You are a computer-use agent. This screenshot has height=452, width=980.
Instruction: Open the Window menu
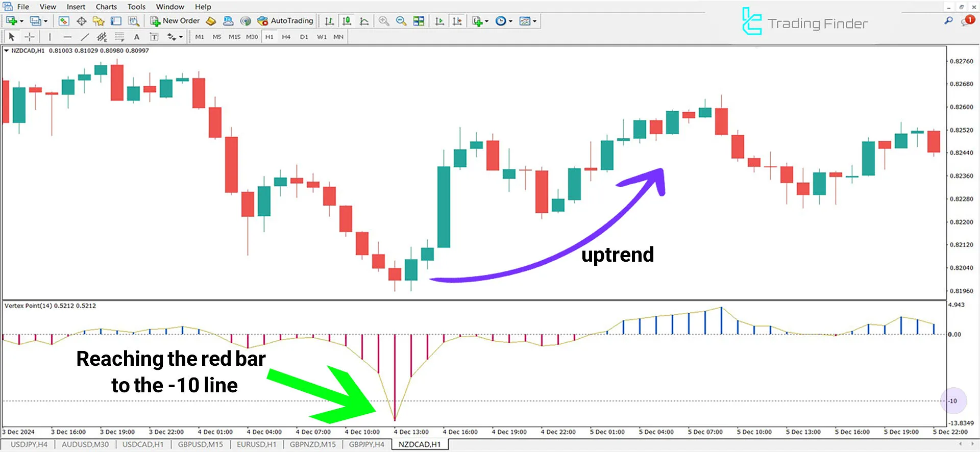point(170,7)
